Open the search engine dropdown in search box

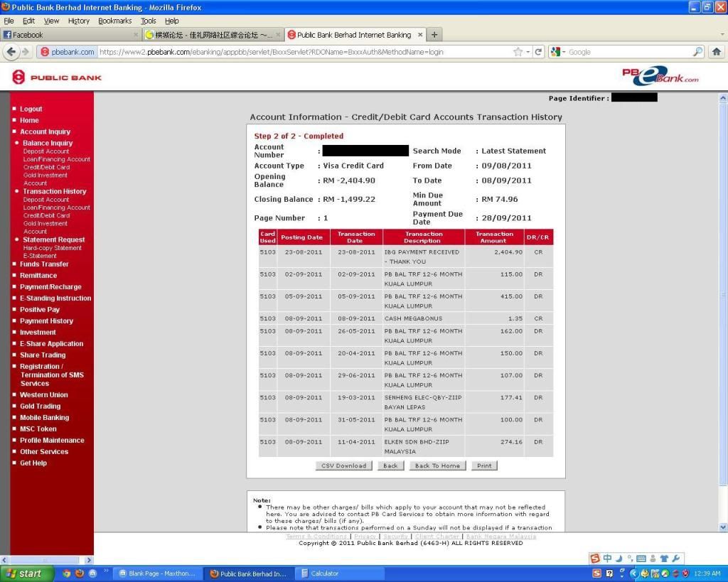pyautogui.click(x=557, y=52)
